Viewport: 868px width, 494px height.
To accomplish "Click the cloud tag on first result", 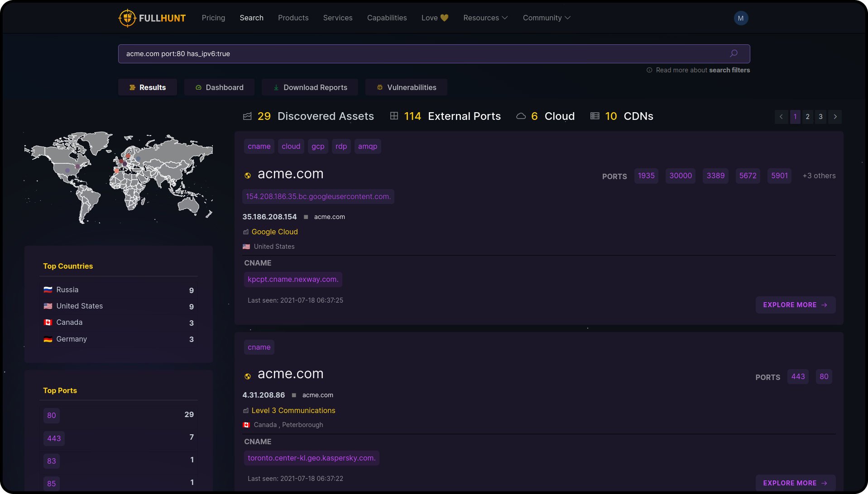I will pyautogui.click(x=291, y=147).
